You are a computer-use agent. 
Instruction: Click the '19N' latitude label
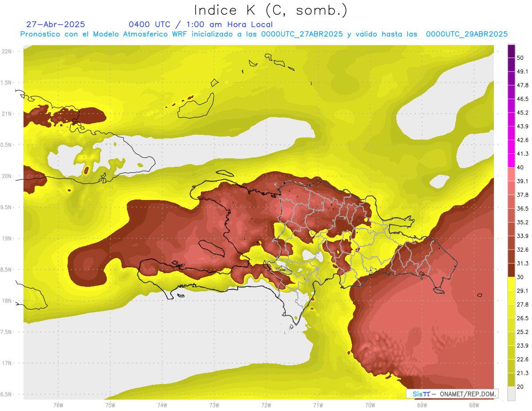click(8, 239)
